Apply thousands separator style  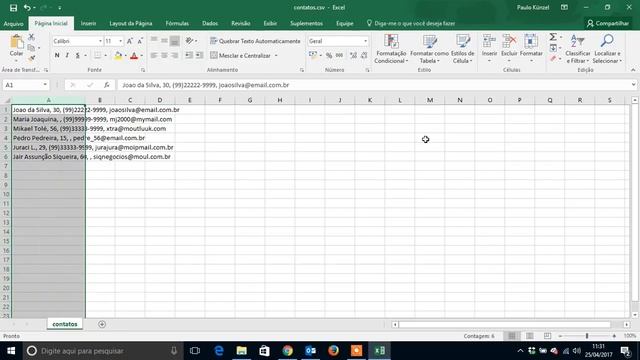pyautogui.click(x=339, y=56)
